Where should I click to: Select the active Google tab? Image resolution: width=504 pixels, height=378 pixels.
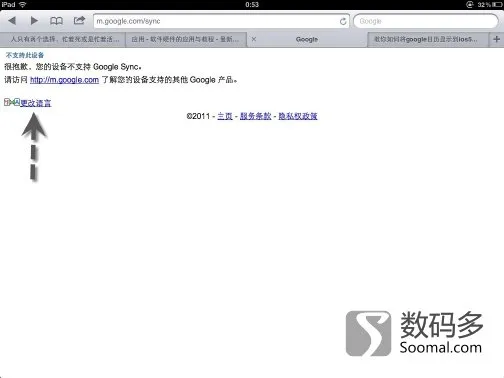click(x=307, y=39)
